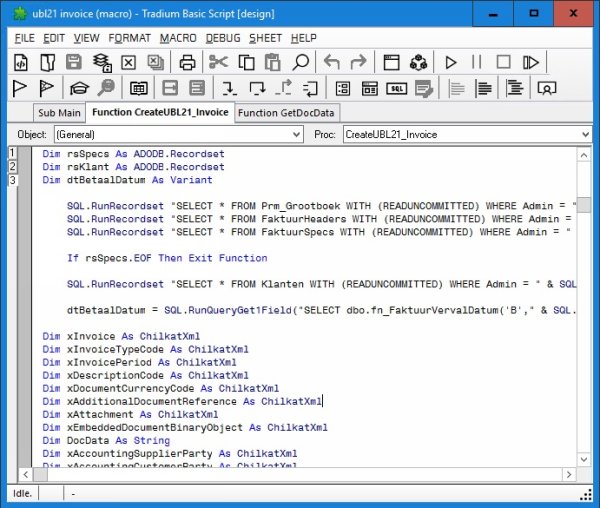Open the VIEW menu
The height and width of the screenshot is (508, 600).
click(x=86, y=38)
